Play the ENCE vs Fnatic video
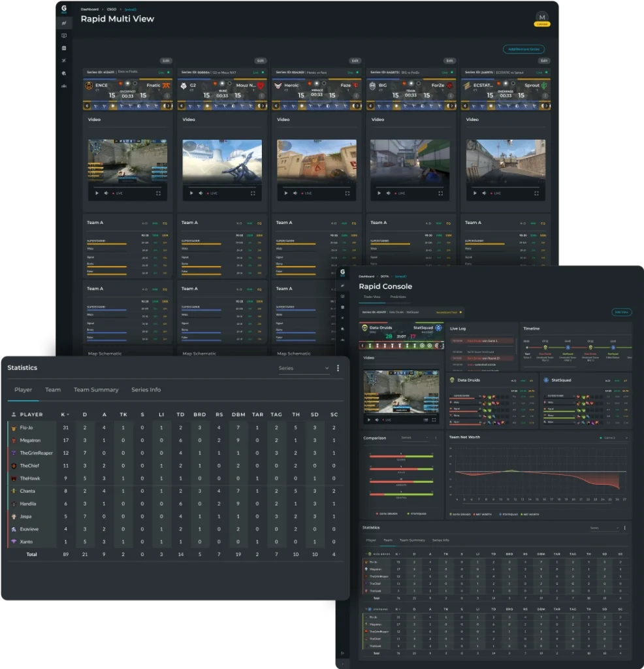The image size is (644, 669). coord(97,193)
